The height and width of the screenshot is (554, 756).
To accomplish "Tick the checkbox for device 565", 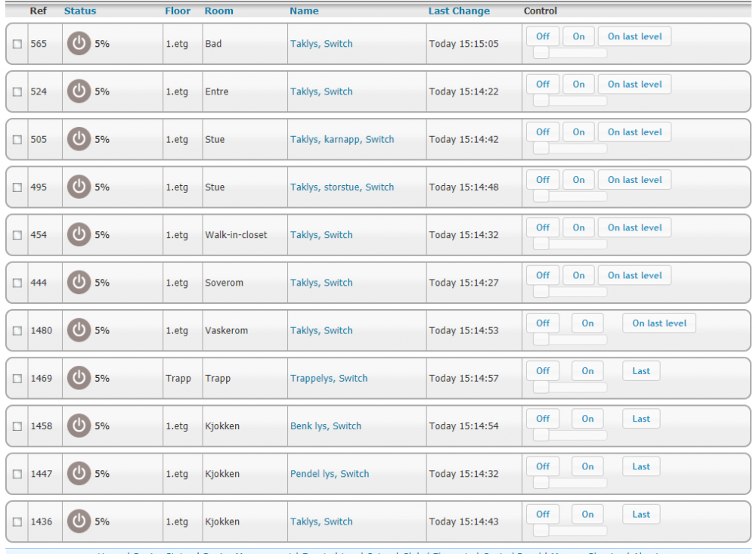I will (x=17, y=45).
